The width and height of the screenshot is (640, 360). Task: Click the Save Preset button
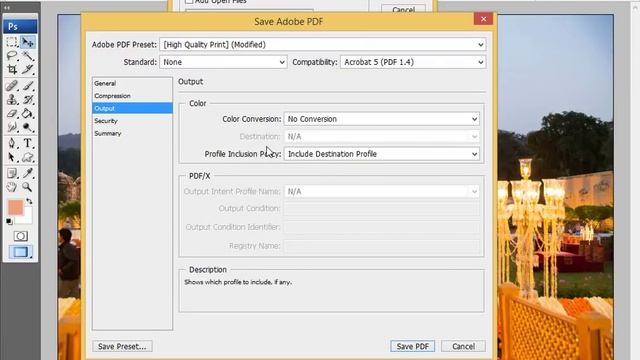tap(122, 346)
